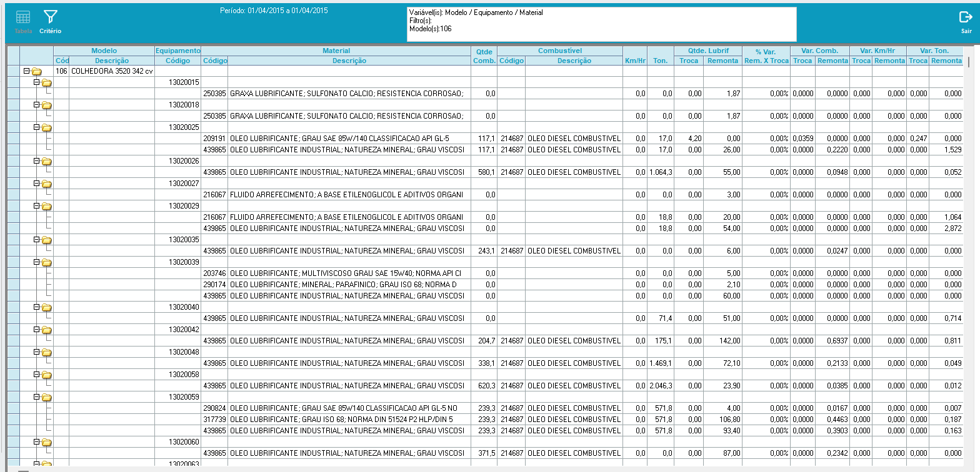Click folder icon beside equipment 13020035

[46, 240]
